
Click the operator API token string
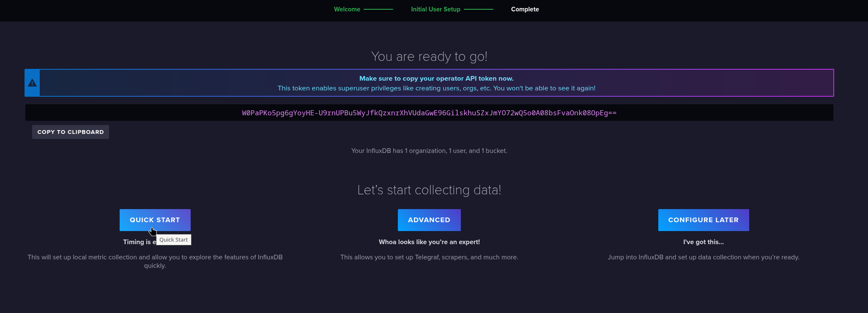click(x=429, y=113)
